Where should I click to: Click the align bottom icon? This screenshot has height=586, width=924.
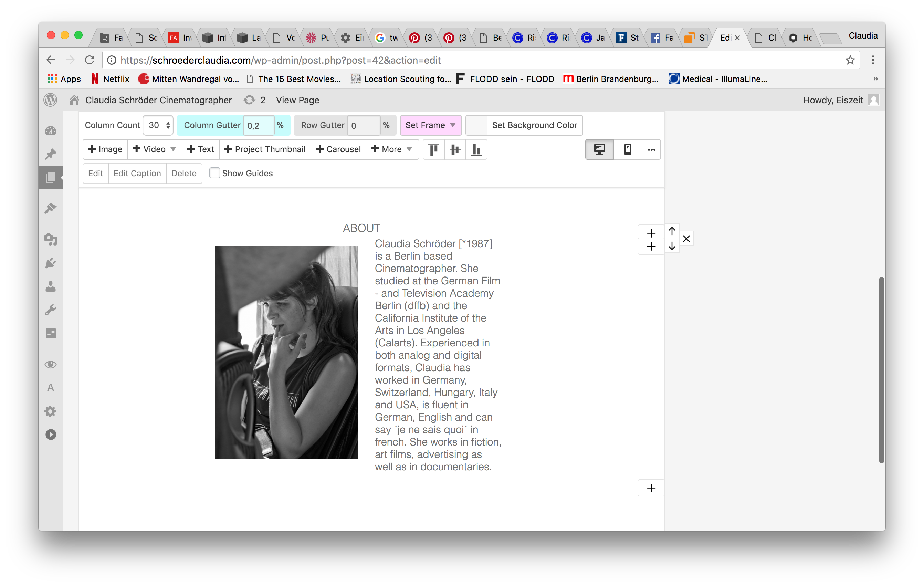[476, 149]
